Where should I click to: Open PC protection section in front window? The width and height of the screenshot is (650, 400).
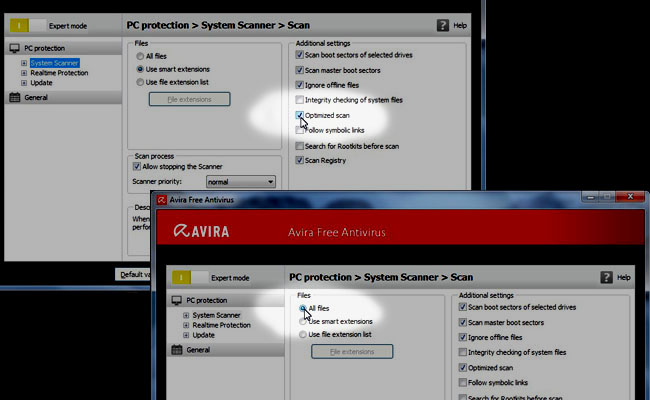(x=226, y=301)
